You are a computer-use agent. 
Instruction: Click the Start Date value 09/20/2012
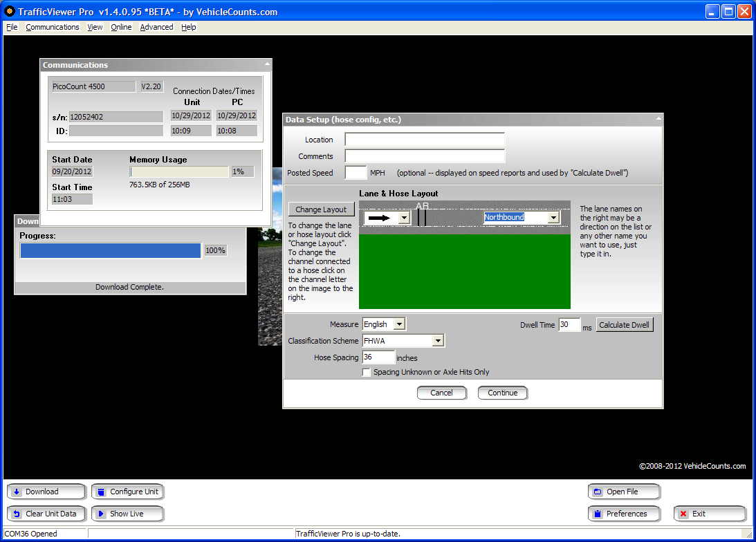tap(72, 171)
